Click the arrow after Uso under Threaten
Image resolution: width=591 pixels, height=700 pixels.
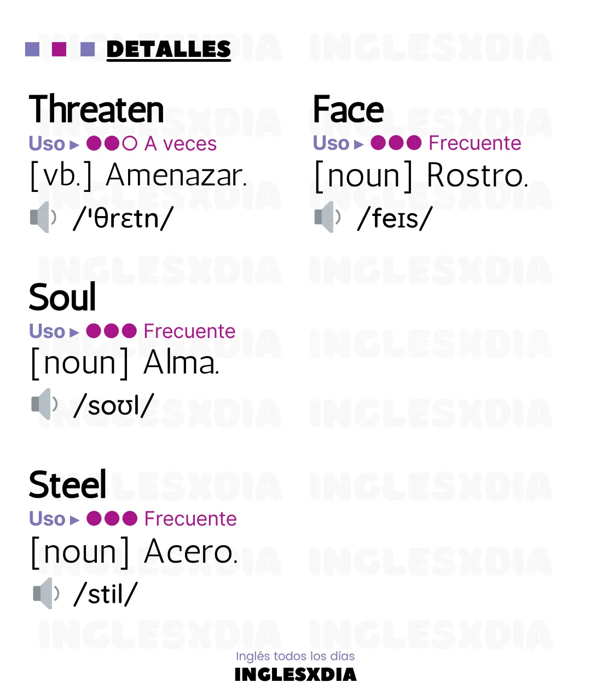pos(75,145)
